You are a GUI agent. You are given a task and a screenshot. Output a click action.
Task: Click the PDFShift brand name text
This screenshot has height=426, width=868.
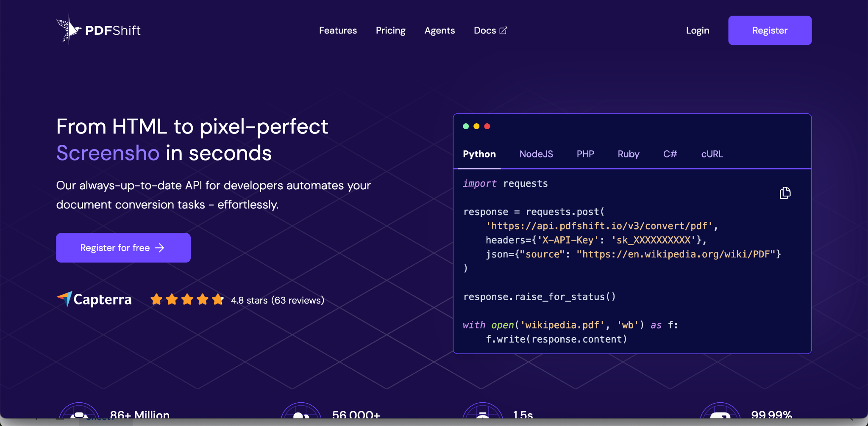click(x=113, y=30)
